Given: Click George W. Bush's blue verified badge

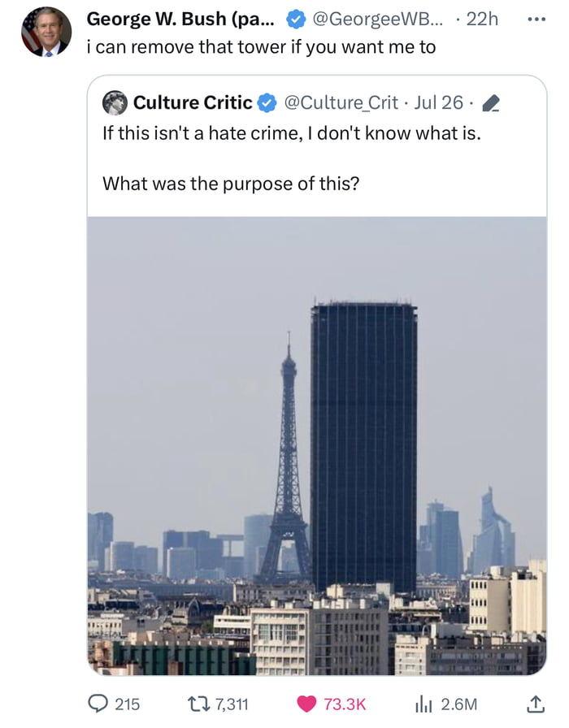Looking at the screenshot, I should 296,19.
